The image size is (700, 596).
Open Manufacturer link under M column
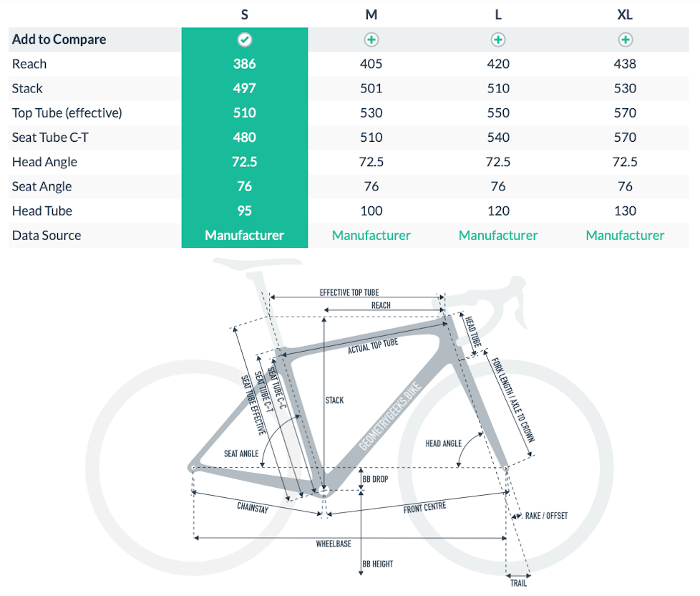371,235
